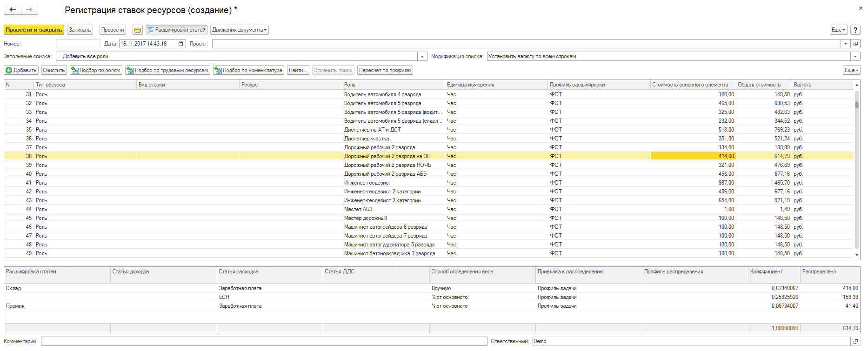The width and height of the screenshot is (868, 351).
Task: Focus the 'Проект' input field
Action: pos(526,44)
